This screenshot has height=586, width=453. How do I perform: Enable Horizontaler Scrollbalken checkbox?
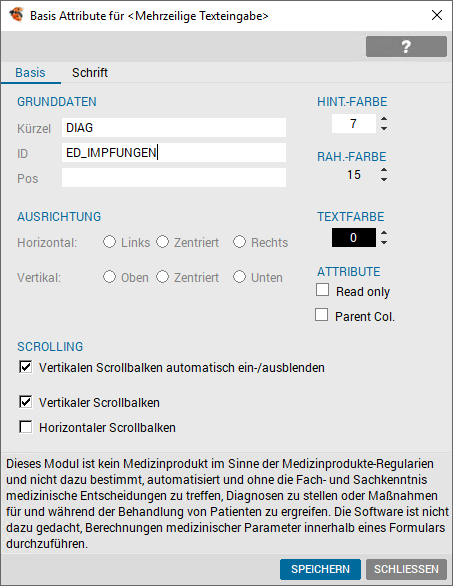25,427
